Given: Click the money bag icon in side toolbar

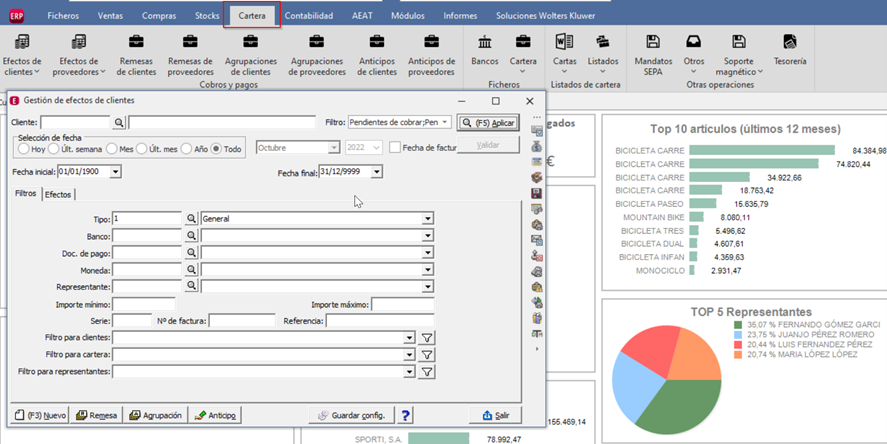Looking at the screenshot, I should (537, 146).
